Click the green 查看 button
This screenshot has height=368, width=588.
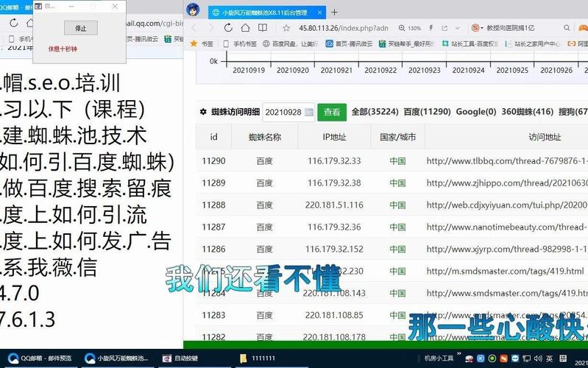pos(332,112)
